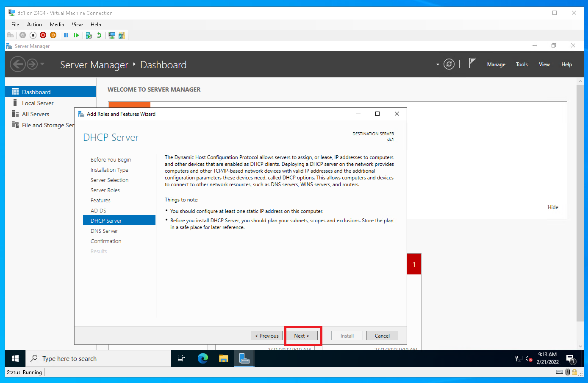Go to DNS Server wizard step
Image resolution: width=588 pixels, height=383 pixels.
(104, 231)
